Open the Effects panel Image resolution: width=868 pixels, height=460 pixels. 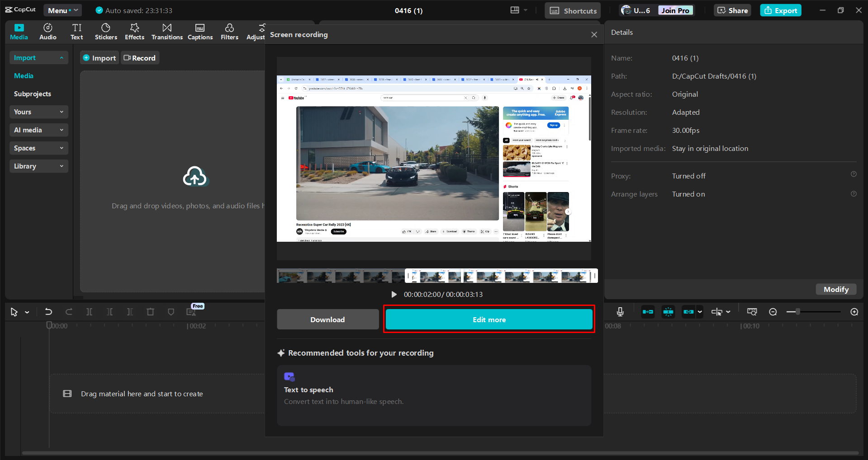134,31
